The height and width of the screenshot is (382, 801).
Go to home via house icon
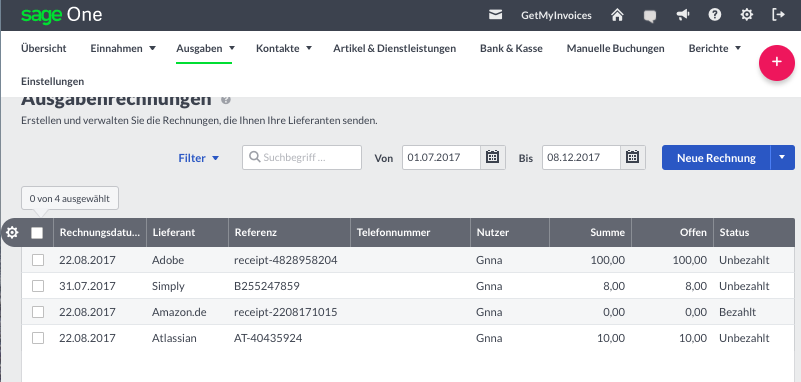(617, 15)
